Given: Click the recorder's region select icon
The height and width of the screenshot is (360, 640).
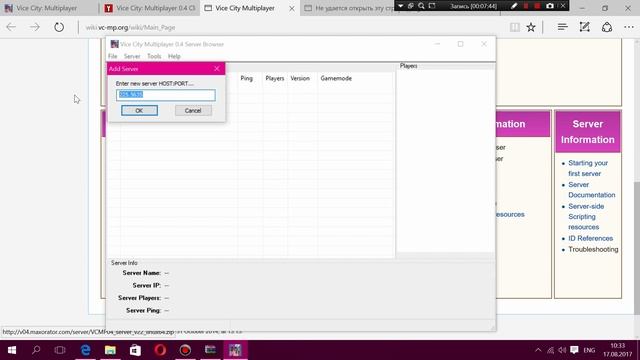Looking at the screenshot, I should point(432,6).
